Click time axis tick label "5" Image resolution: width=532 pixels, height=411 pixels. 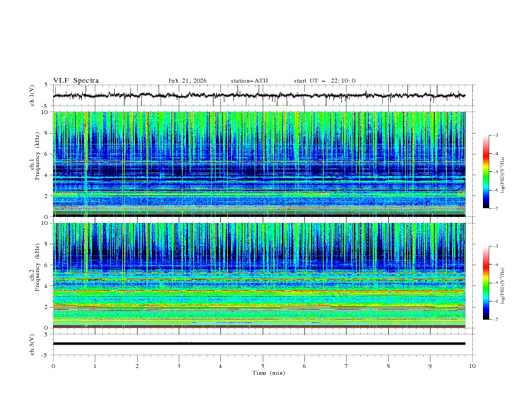click(x=263, y=366)
